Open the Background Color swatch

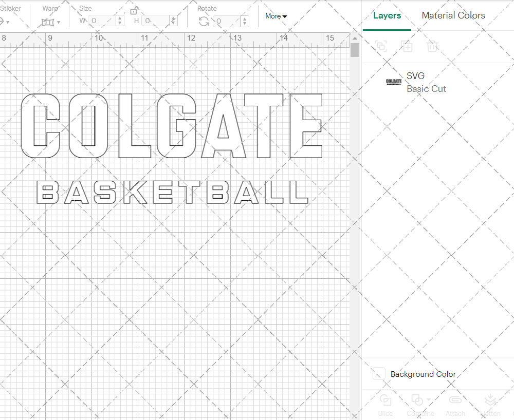[379, 373]
